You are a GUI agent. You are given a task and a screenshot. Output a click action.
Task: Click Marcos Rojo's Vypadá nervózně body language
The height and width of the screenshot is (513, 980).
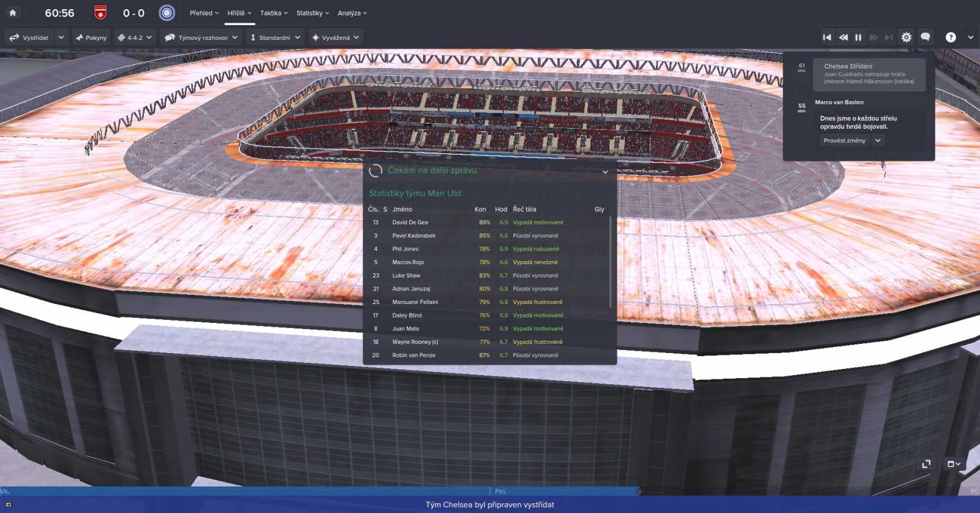(535, 262)
